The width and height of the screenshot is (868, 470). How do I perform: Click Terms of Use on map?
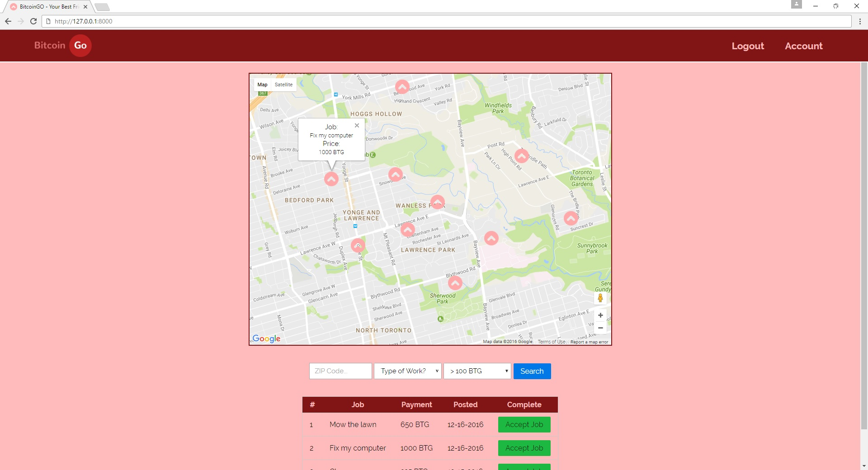coord(552,342)
